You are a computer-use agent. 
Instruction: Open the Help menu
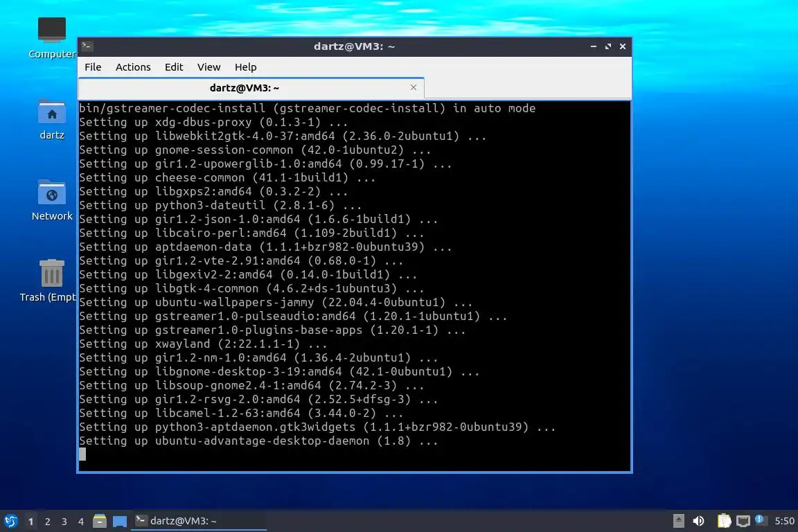[x=245, y=67]
